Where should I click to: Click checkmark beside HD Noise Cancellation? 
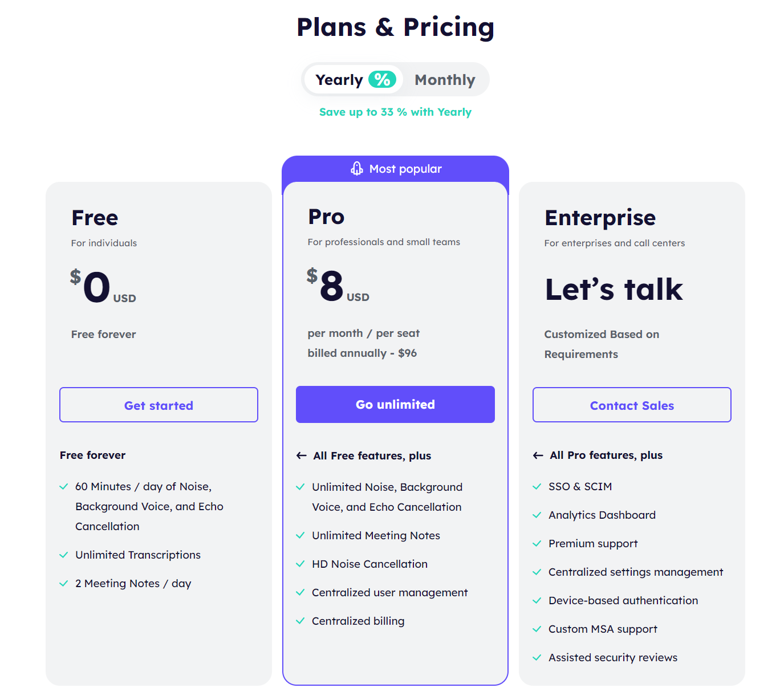coord(300,564)
